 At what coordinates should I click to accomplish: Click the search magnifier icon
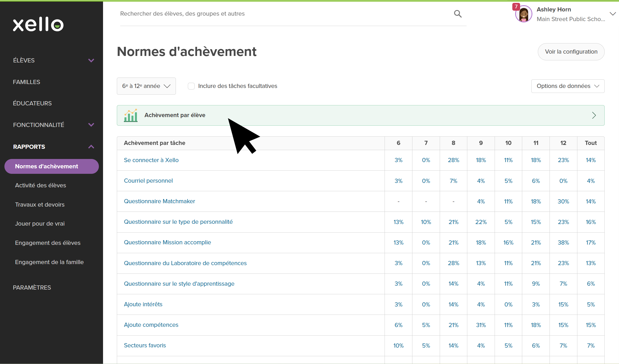point(458,14)
